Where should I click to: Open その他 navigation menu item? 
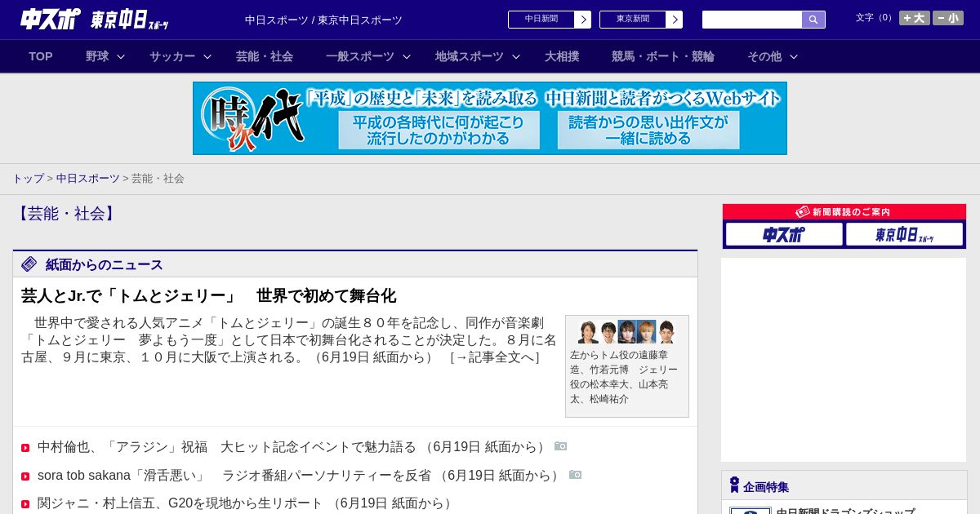(x=764, y=56)
